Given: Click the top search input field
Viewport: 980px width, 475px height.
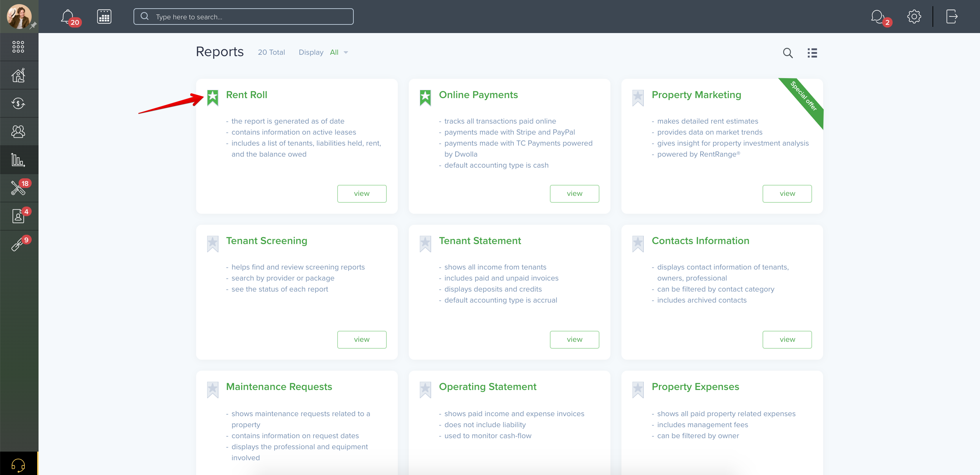Looking at the screenshot, I should (244, 17).
